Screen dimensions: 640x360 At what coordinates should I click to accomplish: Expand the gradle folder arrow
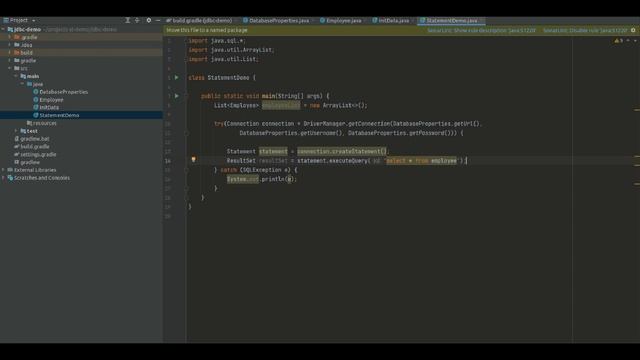(x=10, y=60)
